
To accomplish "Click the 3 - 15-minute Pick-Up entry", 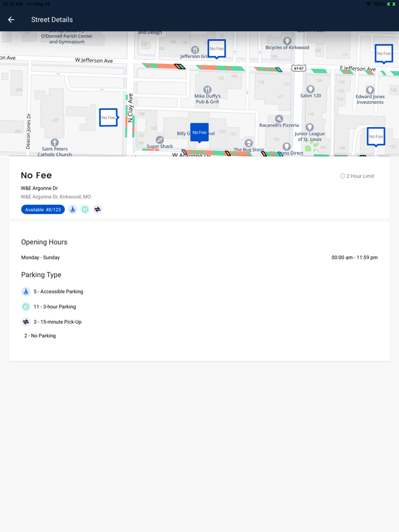I will pos(58,322).
